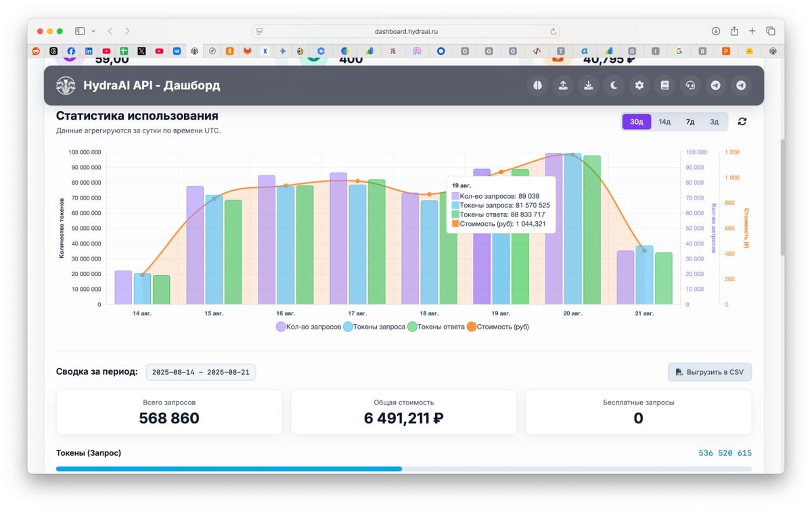Click the HydraAI logo in header
Screen dimensions: 812x510
[66, 85]
